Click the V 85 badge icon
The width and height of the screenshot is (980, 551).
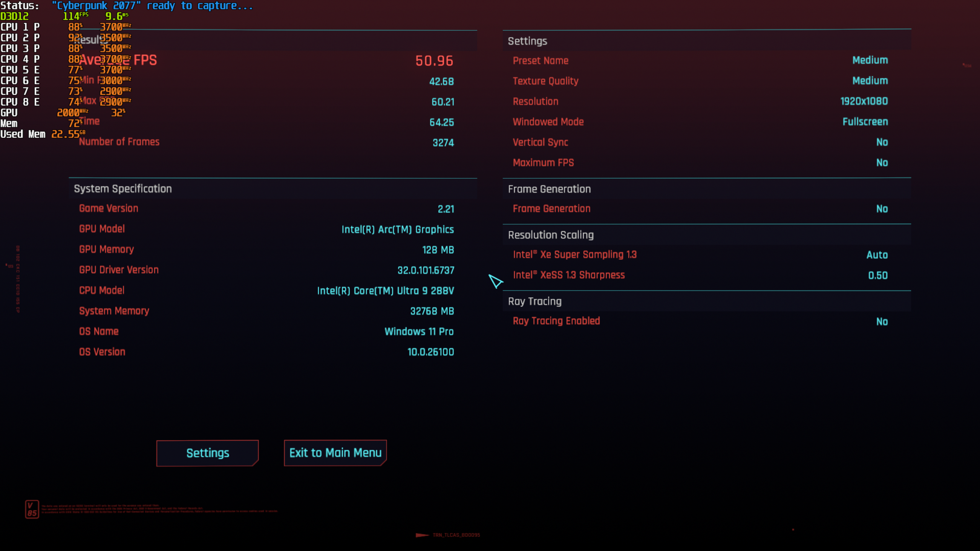(x=32, y=509)
